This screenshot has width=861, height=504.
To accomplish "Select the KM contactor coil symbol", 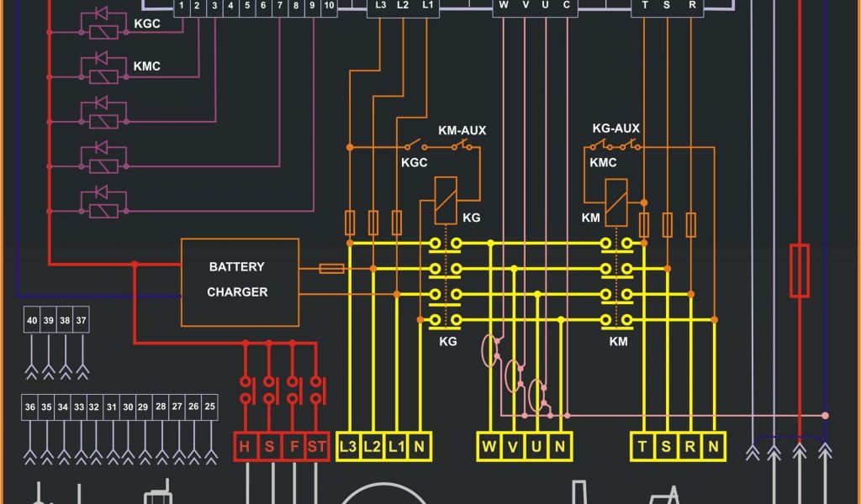I will coord(616,201).
